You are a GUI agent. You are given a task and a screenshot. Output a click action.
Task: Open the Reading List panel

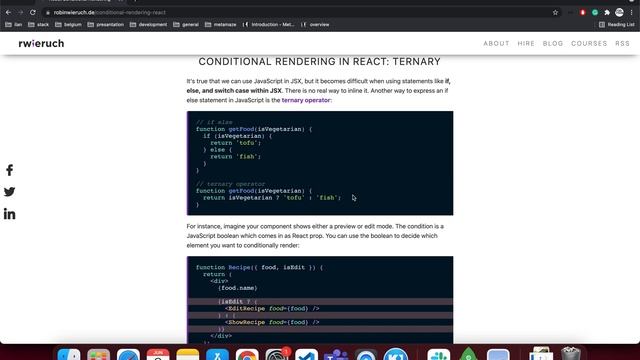617,24
